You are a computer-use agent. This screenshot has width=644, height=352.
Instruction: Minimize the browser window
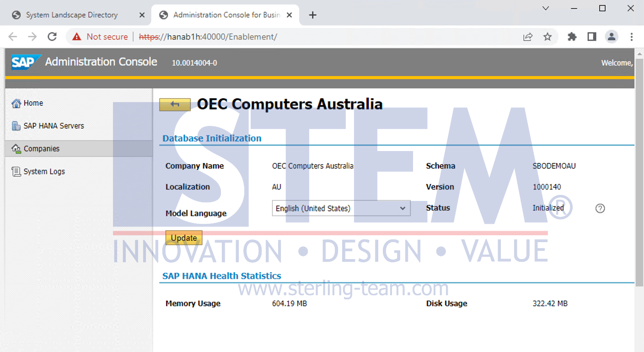tap(574, 8)
